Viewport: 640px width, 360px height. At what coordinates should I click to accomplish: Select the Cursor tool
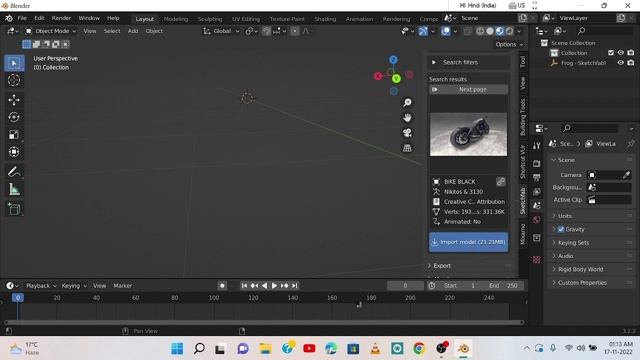click(x=14, y=80)
